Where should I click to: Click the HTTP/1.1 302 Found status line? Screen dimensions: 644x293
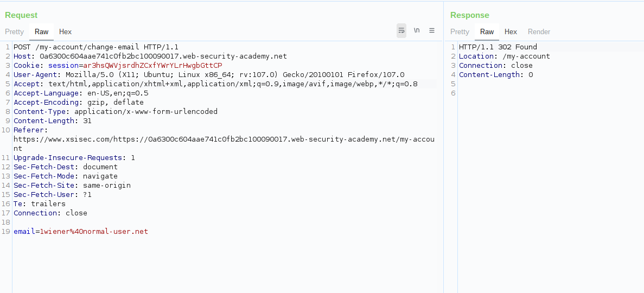click(498, 47)
